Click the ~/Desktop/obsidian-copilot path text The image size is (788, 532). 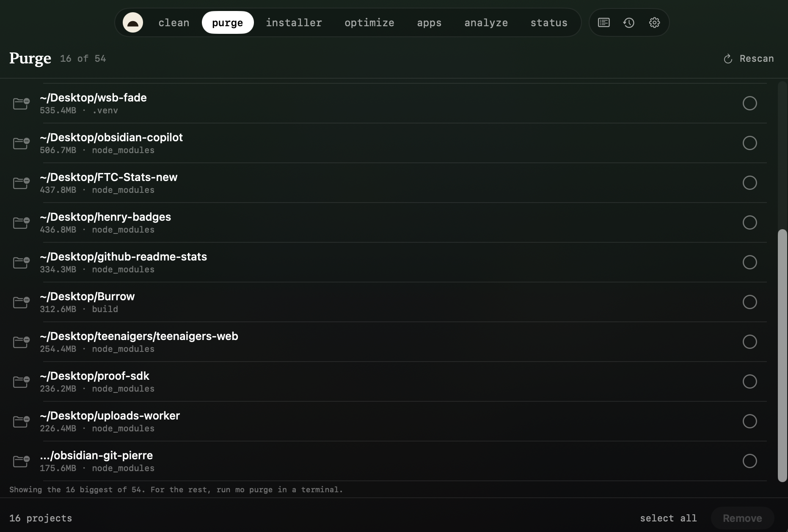tap(111, 137)
